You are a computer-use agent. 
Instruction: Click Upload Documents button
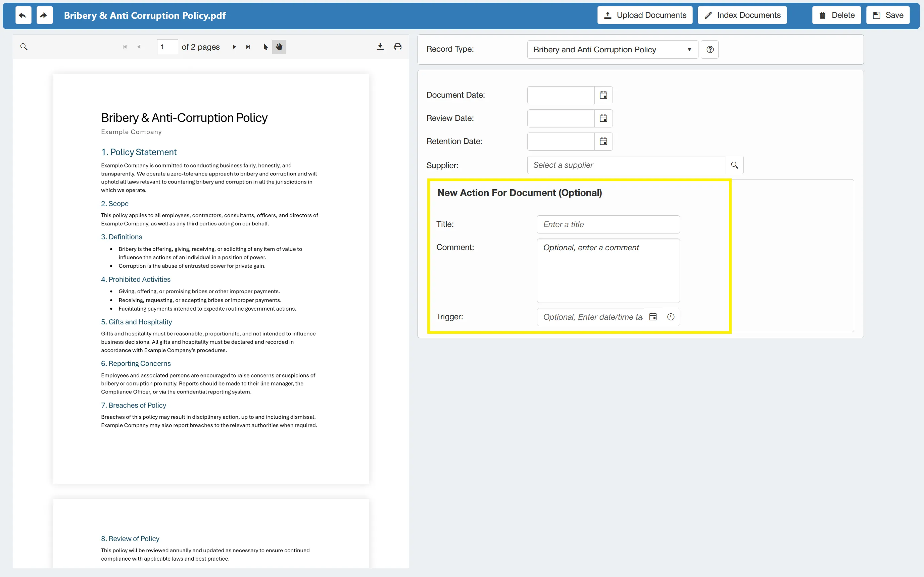click(645, 15)
